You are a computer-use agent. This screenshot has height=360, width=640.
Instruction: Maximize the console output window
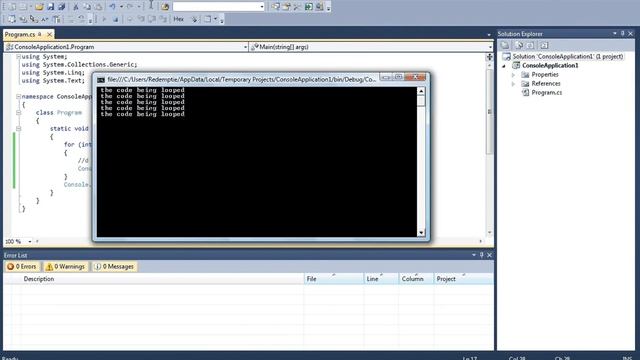coord(398,77)
